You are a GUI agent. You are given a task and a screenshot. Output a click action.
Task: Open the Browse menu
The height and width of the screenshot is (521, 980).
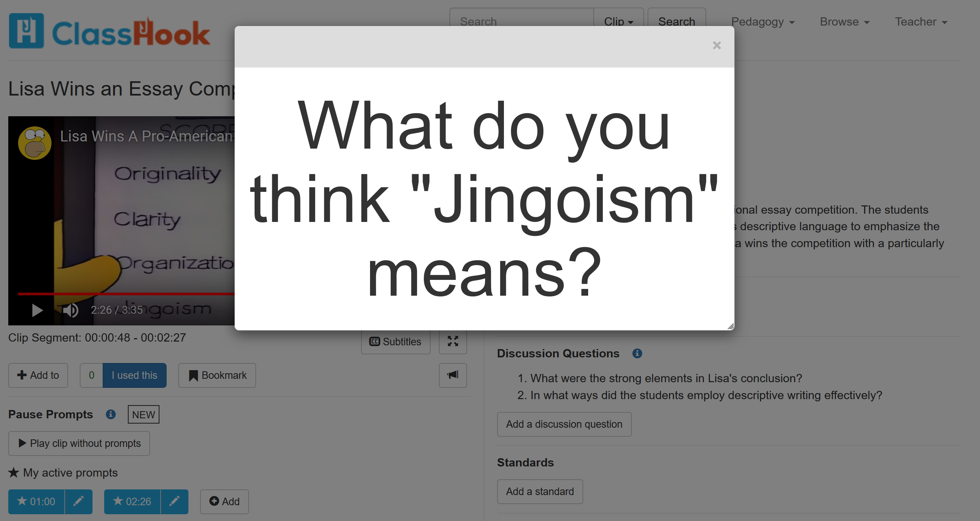(x=844, y=22)
